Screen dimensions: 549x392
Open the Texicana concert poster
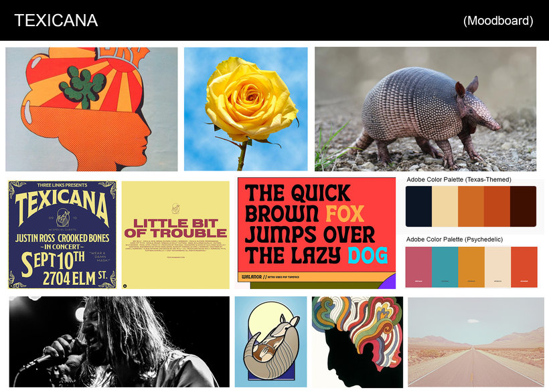click(62, 235)
